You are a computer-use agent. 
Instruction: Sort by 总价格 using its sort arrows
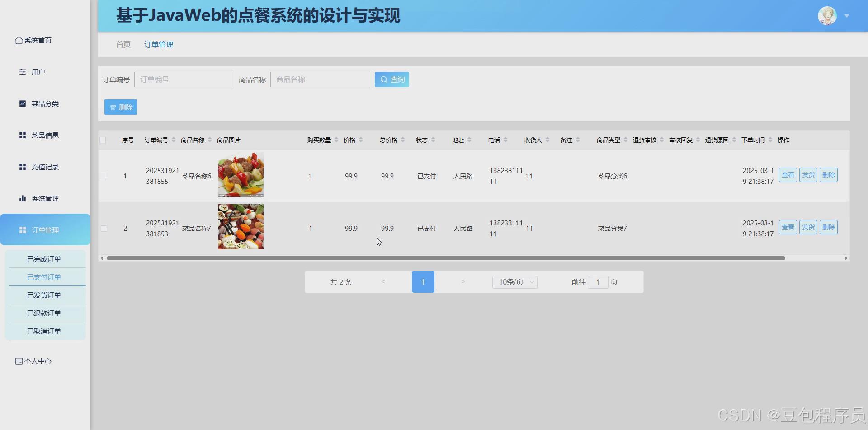click(402, 140)
